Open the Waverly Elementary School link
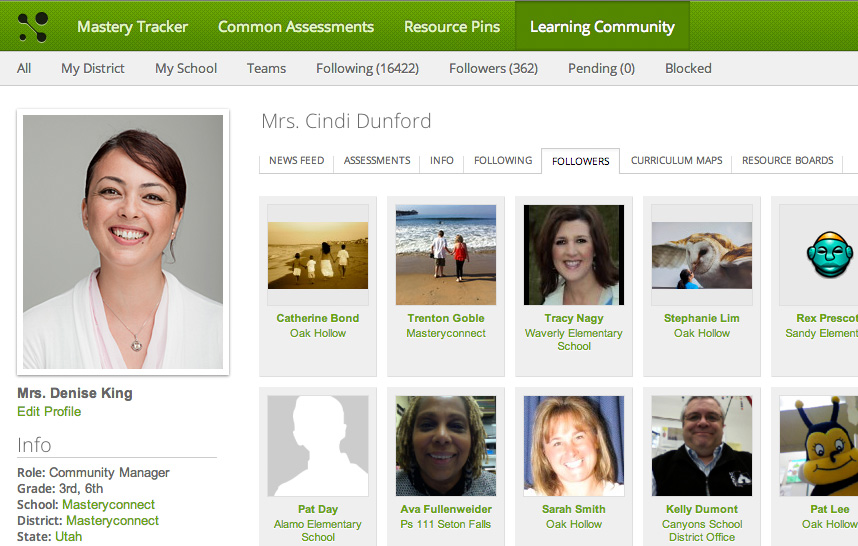The height and width of the screenshot is (546, 858). (x=574, y=340)
